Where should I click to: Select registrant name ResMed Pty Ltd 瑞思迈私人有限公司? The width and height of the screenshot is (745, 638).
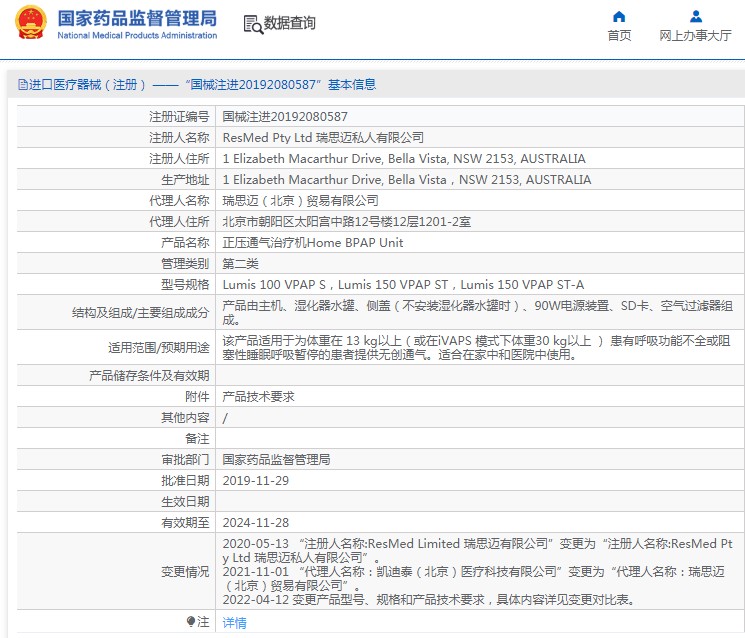coord(323,137)
